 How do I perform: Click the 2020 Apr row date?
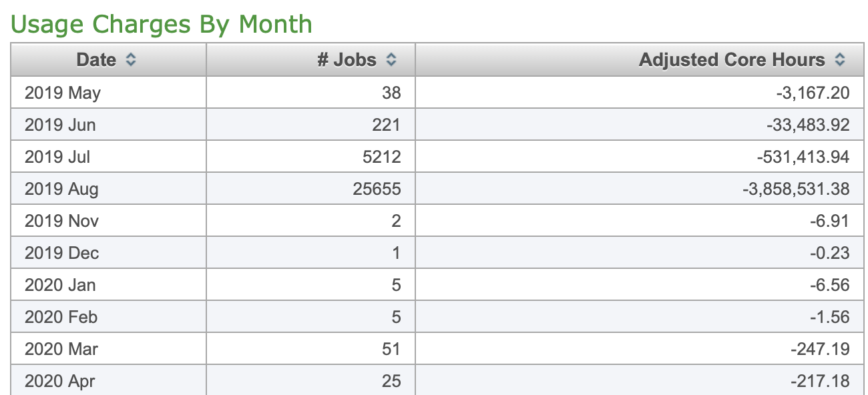click(x=60, y=381)
